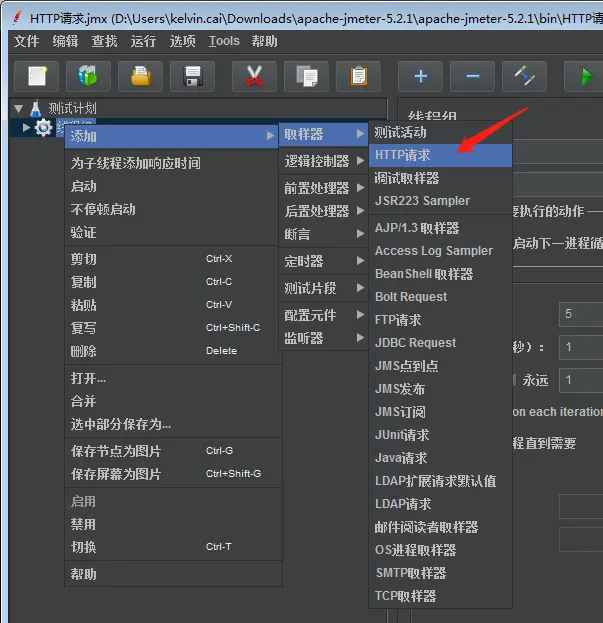This screenshot has height=623, width=603.
Task: Click the JMeter feather title icon
Action: (17, 17)
